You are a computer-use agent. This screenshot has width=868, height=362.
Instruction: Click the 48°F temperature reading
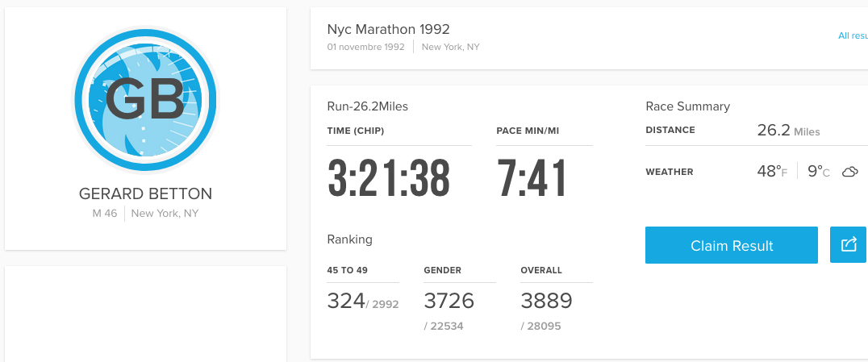tap(772, 172)
